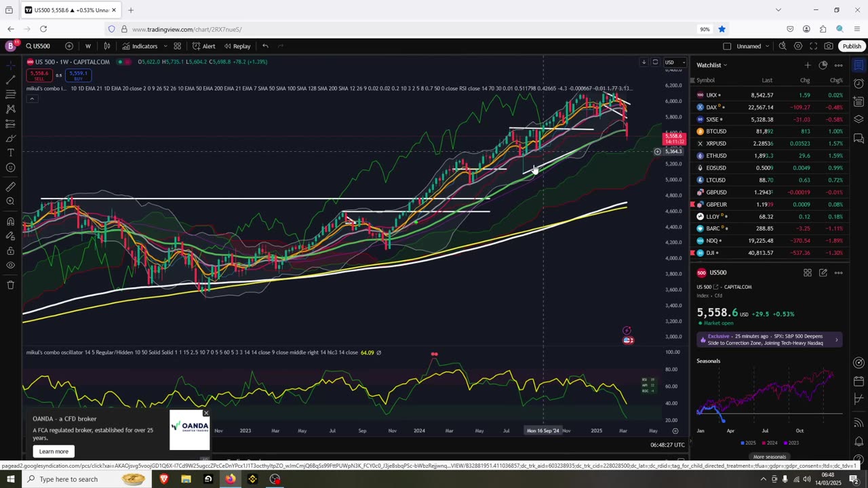The width and height of the screenshot is (868, 488).
Task: Sort watchlist by Chg% column header
Action: tap(836, 81)
